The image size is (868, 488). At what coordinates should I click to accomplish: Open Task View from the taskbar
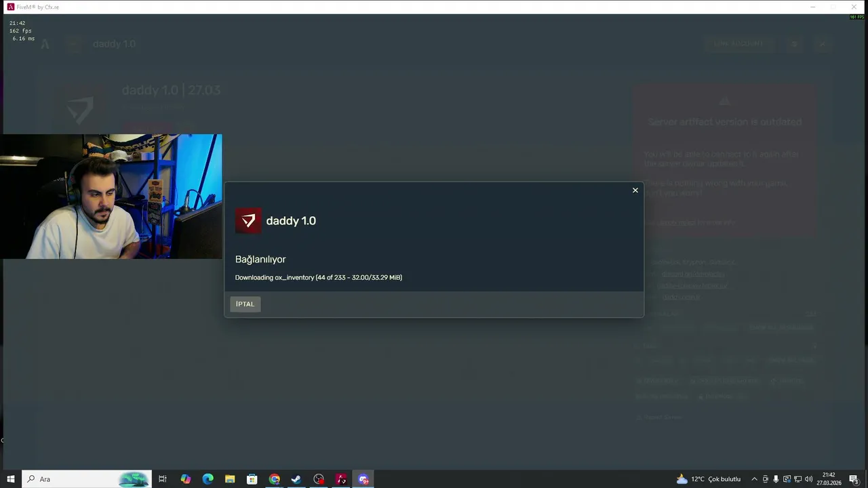(x=163, y=479)
